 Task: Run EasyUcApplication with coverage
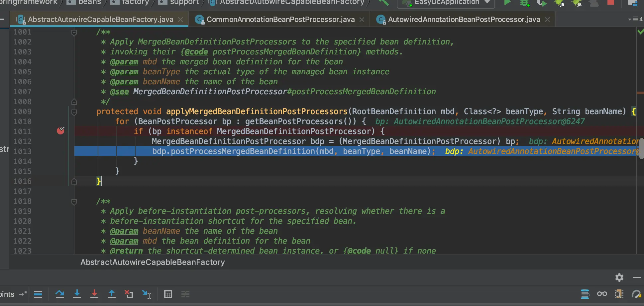coord(542,3)
